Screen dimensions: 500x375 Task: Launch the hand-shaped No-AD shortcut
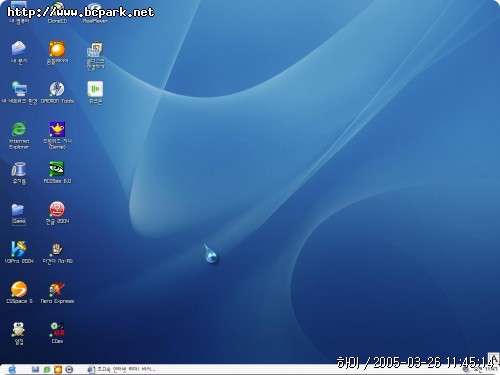[x=57, y=253]
